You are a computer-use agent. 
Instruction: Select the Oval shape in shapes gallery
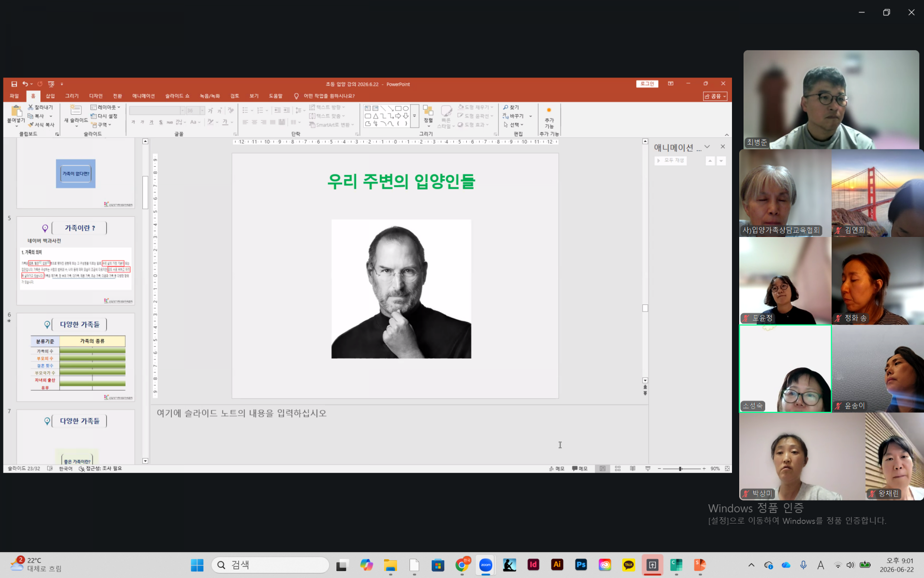pos(406,108)
